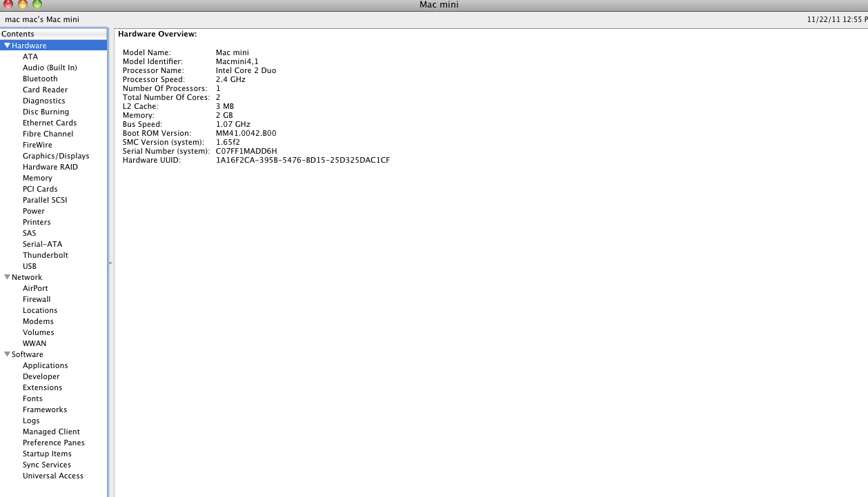Select Serial-ATA hardware entry
The height and width of the screenshot is (497, 868).
coord(42,244)
